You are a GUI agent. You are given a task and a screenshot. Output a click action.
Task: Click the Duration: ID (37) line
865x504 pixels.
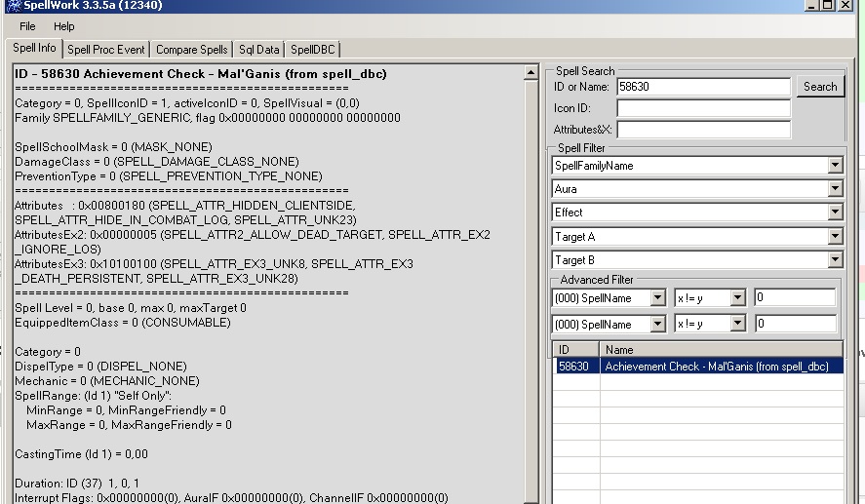point(77,484)
